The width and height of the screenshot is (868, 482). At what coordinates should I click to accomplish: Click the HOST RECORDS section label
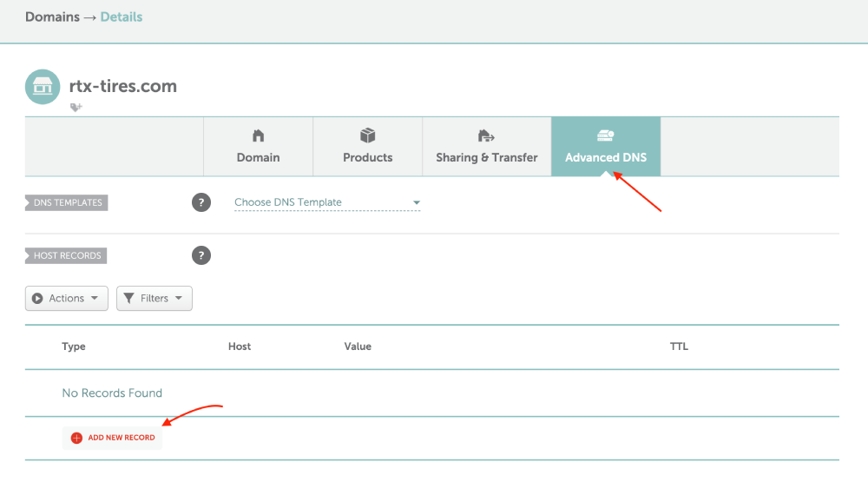point(66,255)
